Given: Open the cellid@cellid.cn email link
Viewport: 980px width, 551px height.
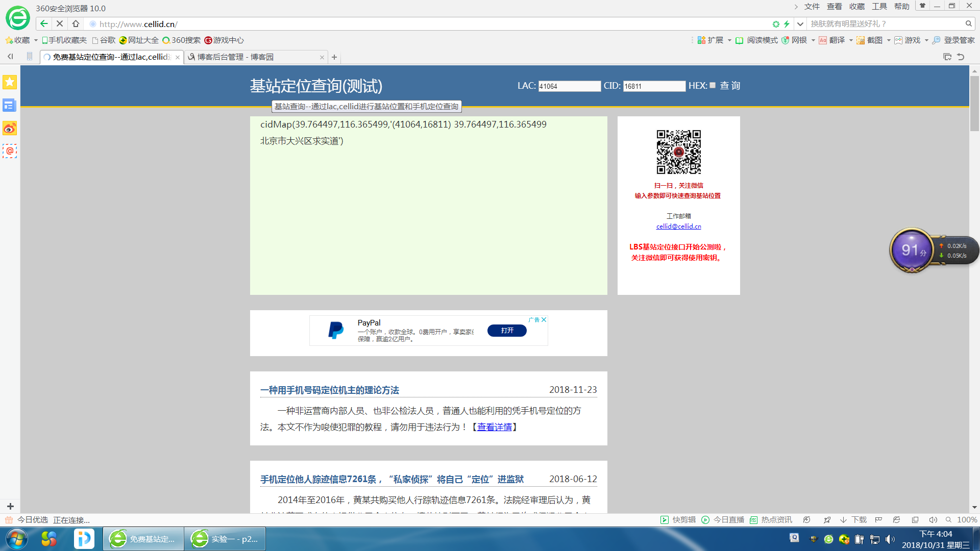Looking at the screenshot, I should tap(678, 227).
